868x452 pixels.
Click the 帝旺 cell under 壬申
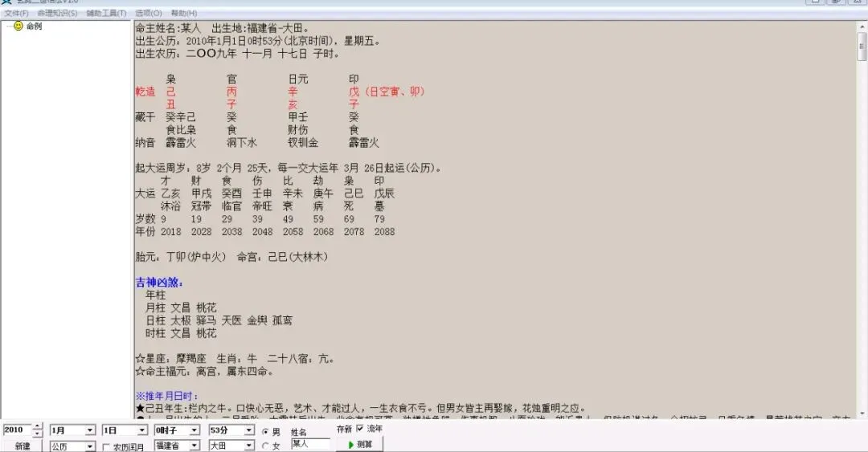pyautogui.click(x=262, y=206)
